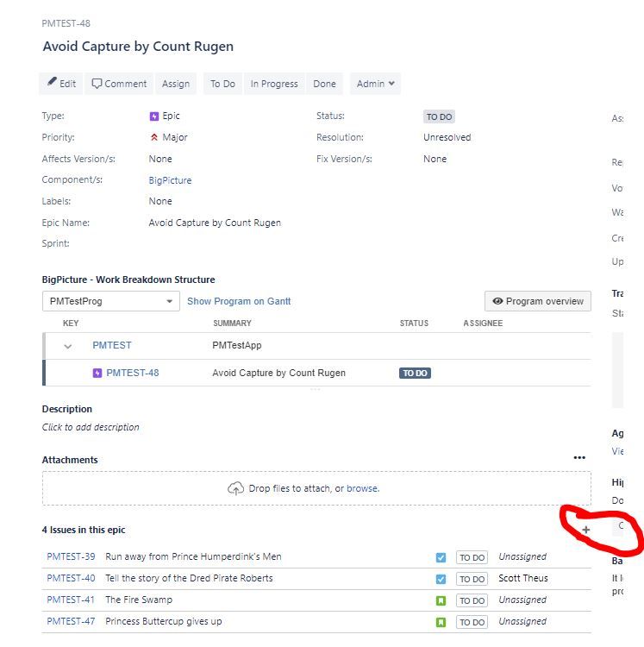Open issue PMTEST-40 link
The image size is (644, 647).
(x=71, y=578)
